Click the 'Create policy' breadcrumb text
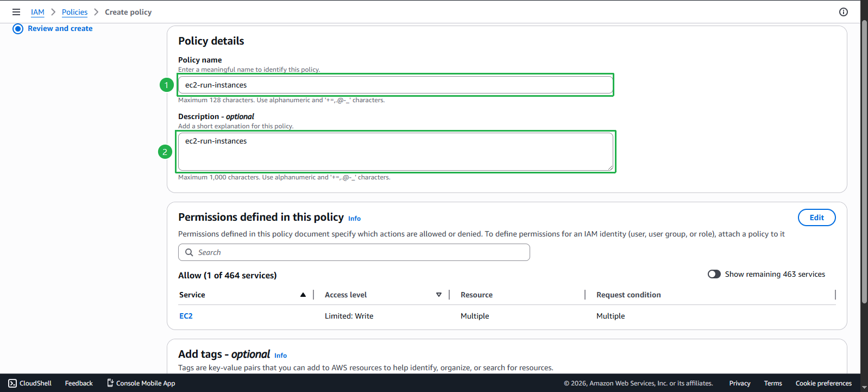The image size is (868, 392). tap(128, 12)
